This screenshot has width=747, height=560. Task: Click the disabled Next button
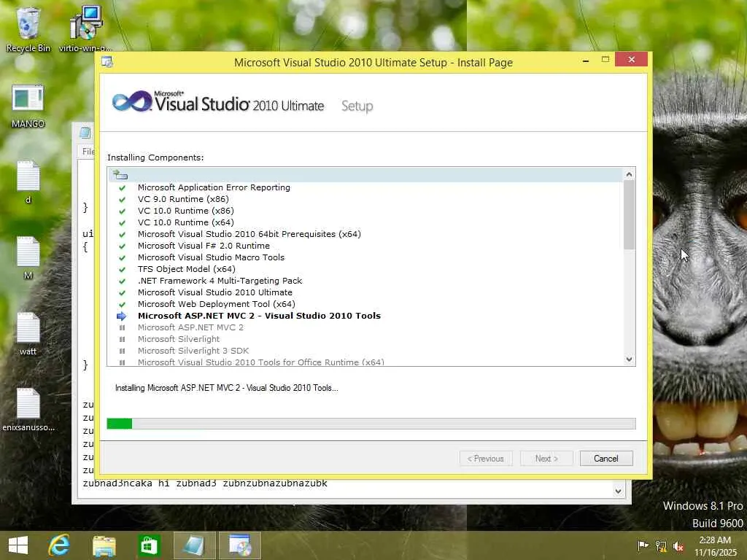click(x=546, y=458)
